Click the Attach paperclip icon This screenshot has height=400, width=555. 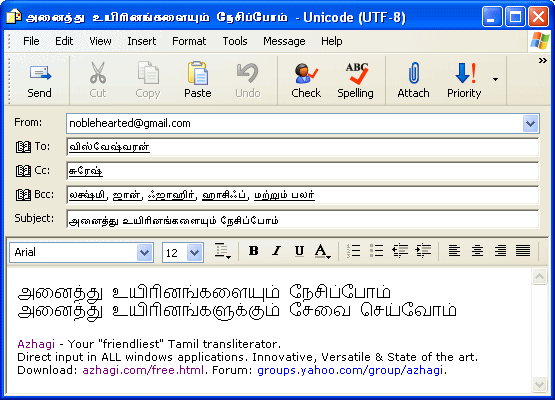pos(413,73)
